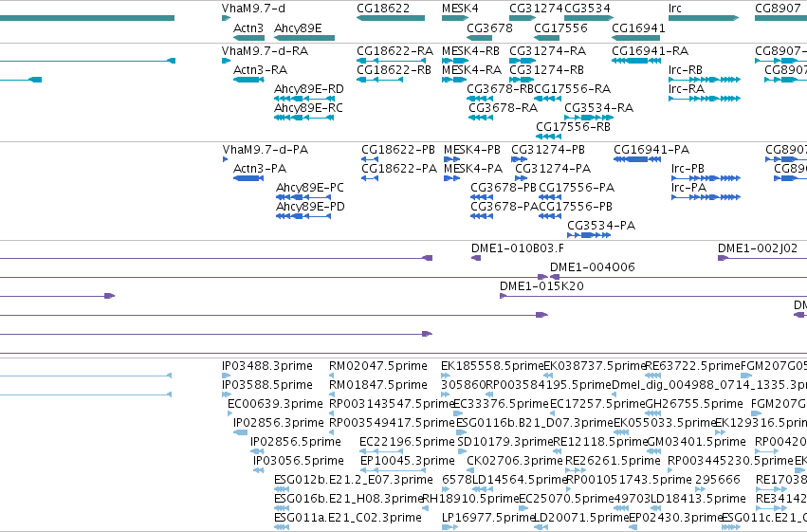The image size is (807, 532).
Task: Click the CG18622-PA protein label
Action: [399, 169]
